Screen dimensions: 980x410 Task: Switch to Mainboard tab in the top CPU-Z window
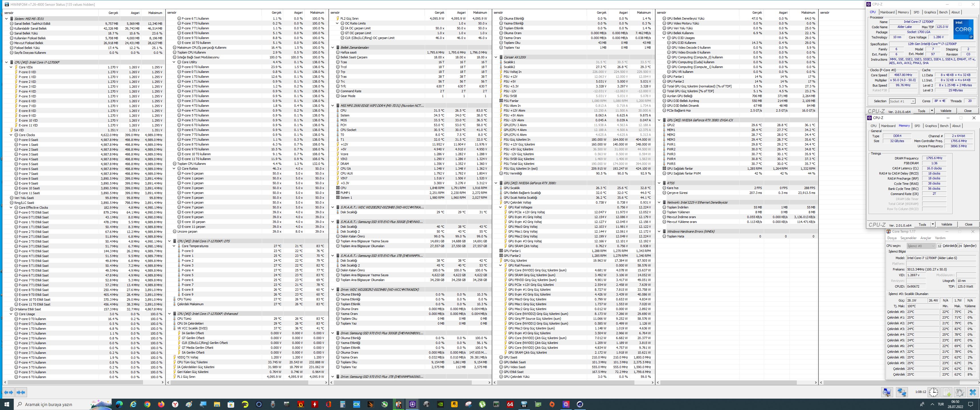[x=887, y=12]
